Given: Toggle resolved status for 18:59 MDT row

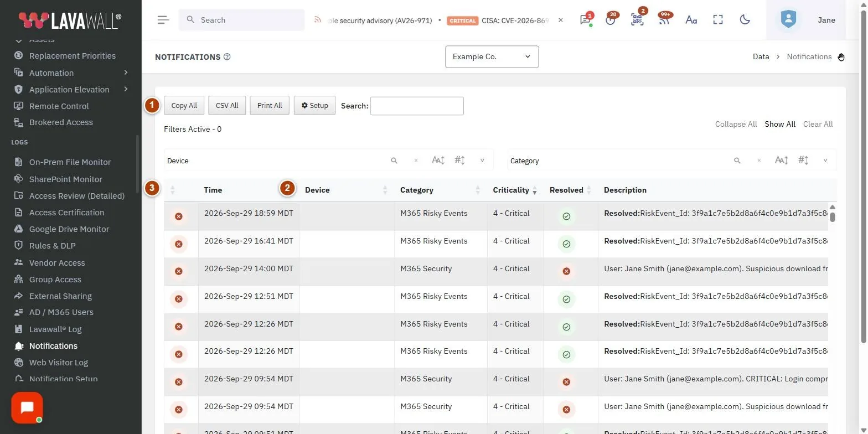Looking at the screenshot, I should 566,216.
